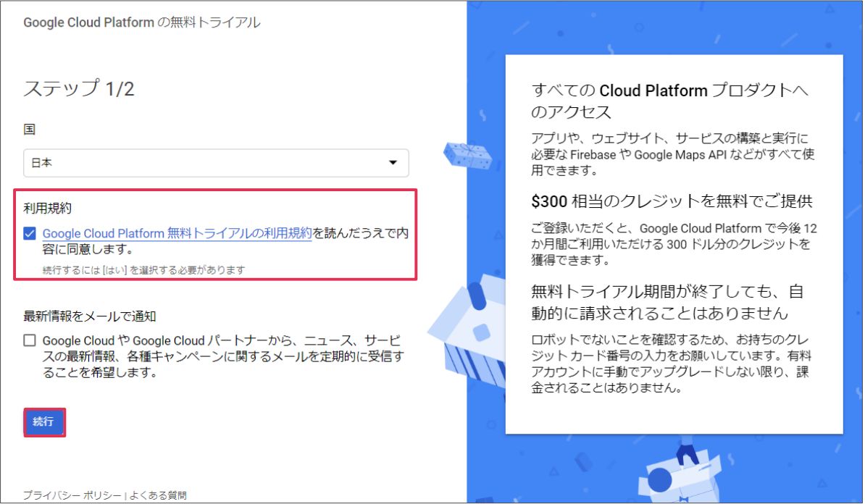Click the country dropdown arrow
Image resolution: width=865 pixels, height=504 pixels.
click(x=393, y=163)
